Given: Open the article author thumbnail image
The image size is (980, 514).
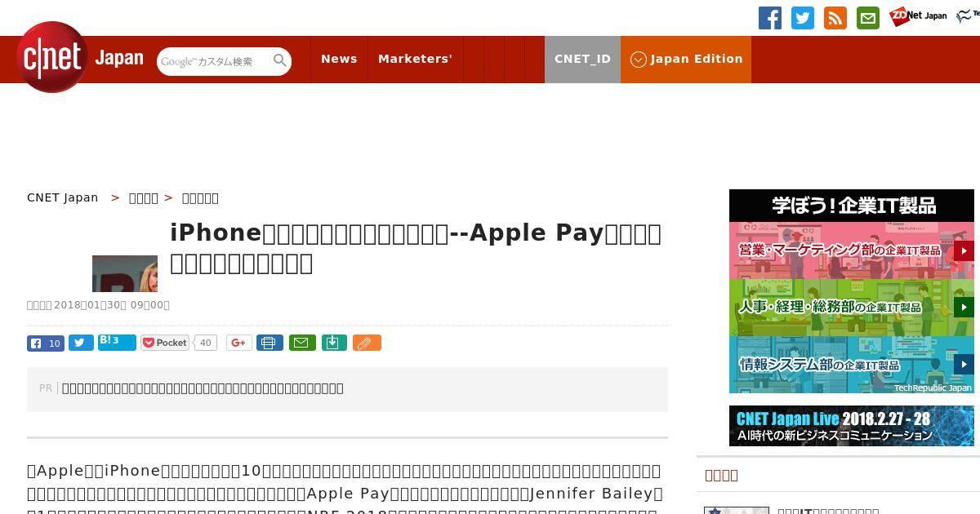Looking at the screenshot, I should click(125, 273).
